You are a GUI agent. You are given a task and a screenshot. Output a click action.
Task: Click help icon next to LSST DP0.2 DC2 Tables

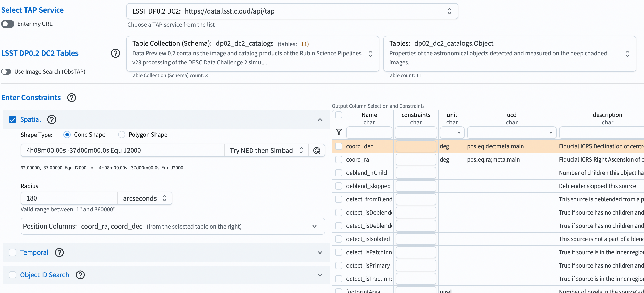coord(115,53)
